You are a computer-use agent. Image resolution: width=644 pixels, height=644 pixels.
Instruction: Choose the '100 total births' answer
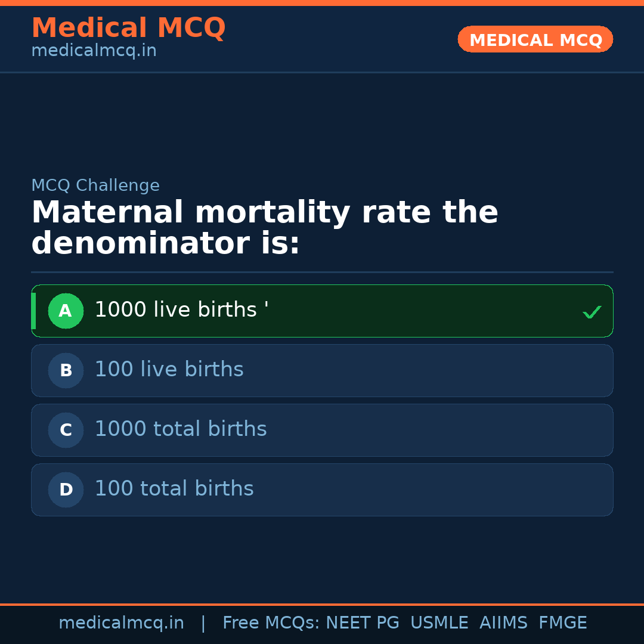174,489
